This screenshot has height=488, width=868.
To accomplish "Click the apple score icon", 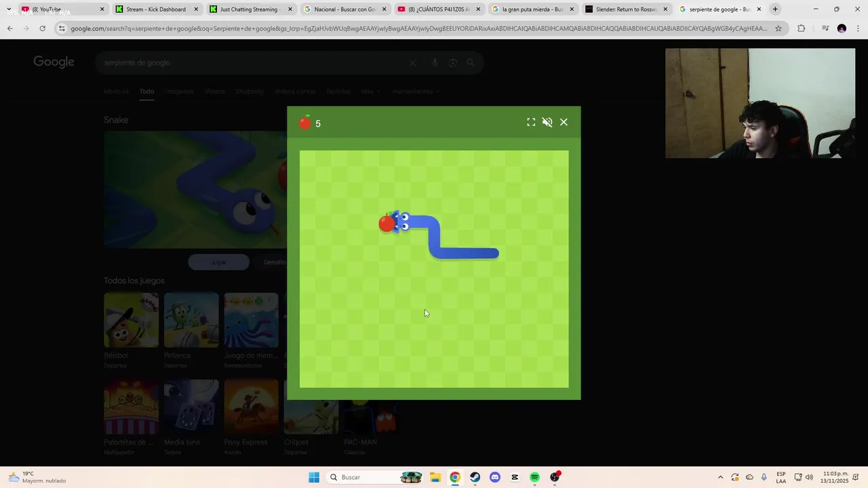I will 305,122.
